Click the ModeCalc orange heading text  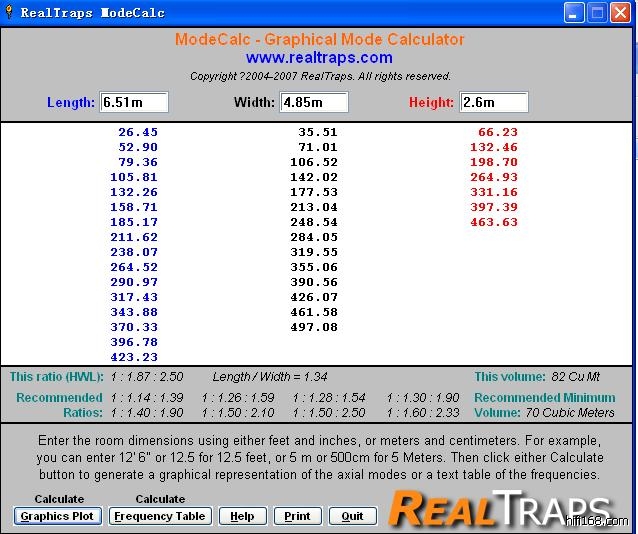click(x=319, y=40)
